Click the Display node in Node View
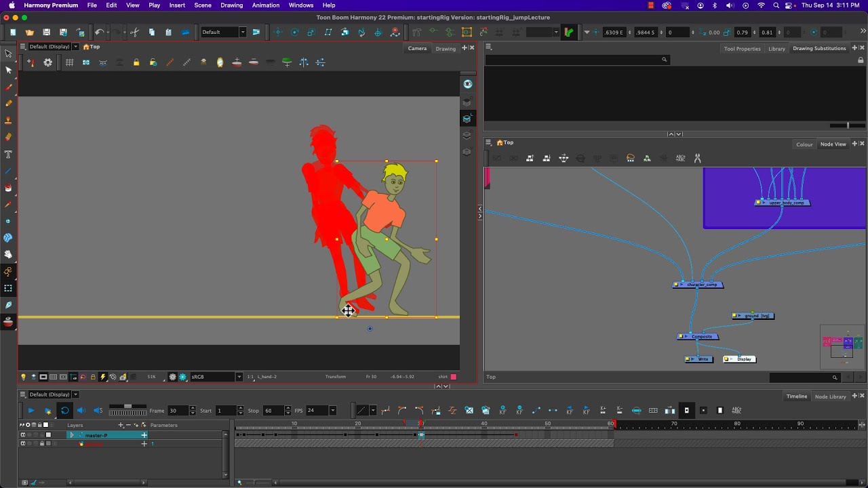 point(740,359)
